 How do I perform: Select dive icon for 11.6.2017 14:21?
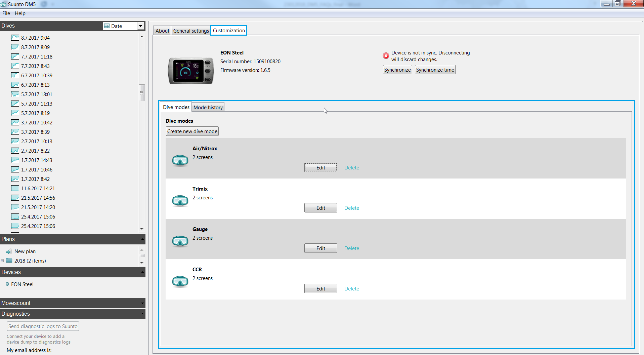point(15,188)
